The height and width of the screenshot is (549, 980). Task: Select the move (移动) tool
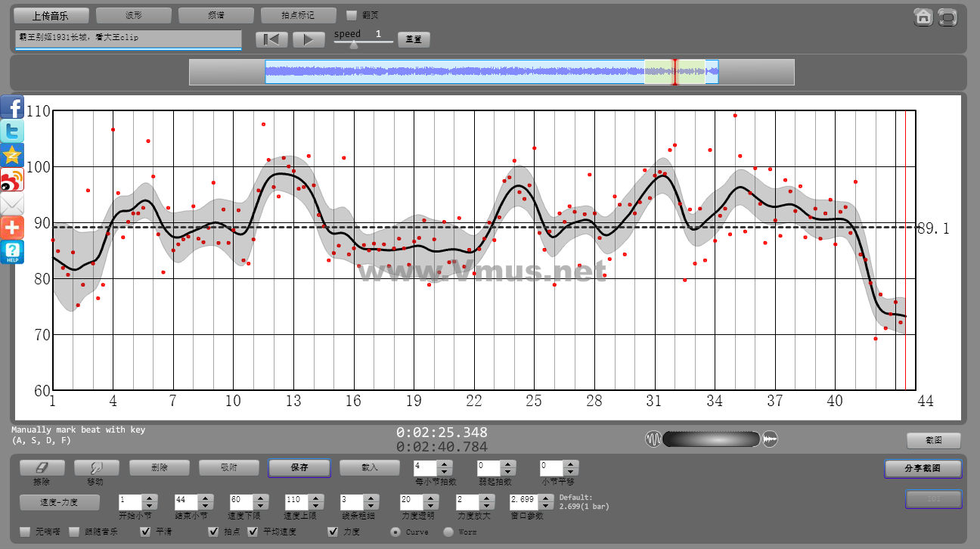96,468
